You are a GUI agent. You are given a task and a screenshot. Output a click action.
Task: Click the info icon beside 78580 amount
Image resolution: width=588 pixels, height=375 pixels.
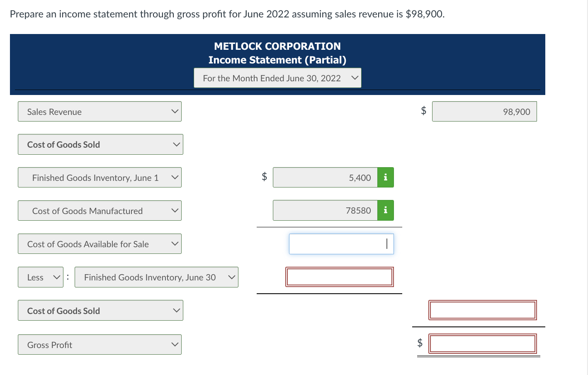point(385,210)
